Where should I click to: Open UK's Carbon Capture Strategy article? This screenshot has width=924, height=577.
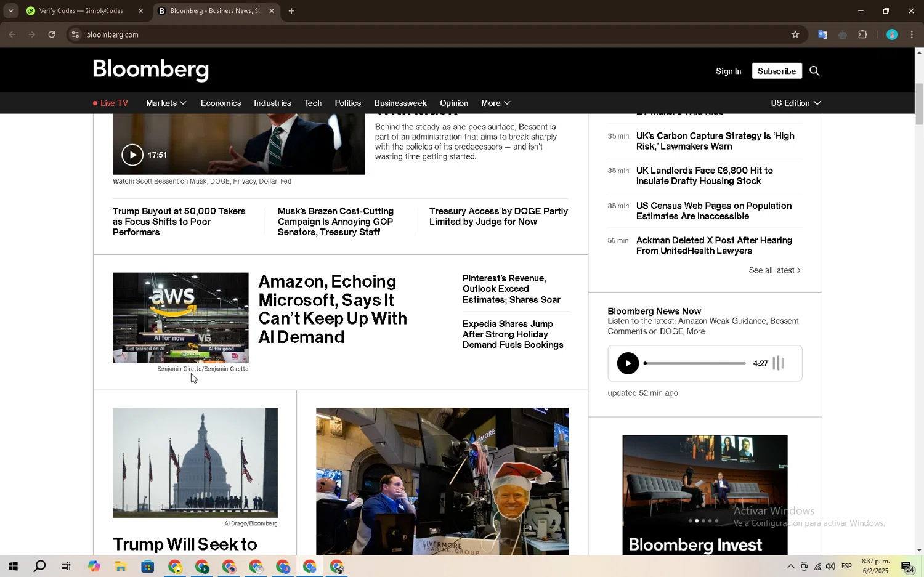[715, 141]
